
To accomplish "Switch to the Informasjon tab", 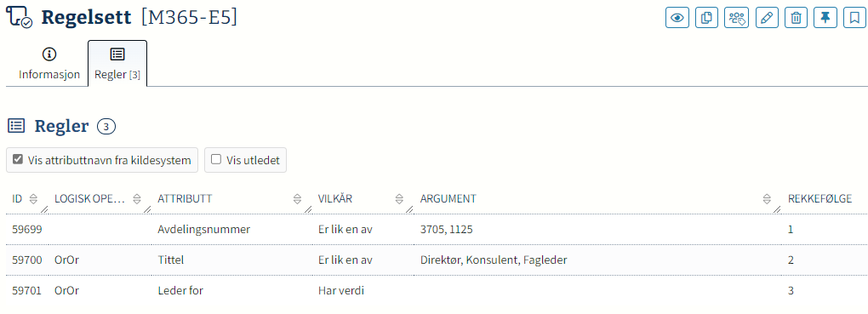I will pos(49,64).
